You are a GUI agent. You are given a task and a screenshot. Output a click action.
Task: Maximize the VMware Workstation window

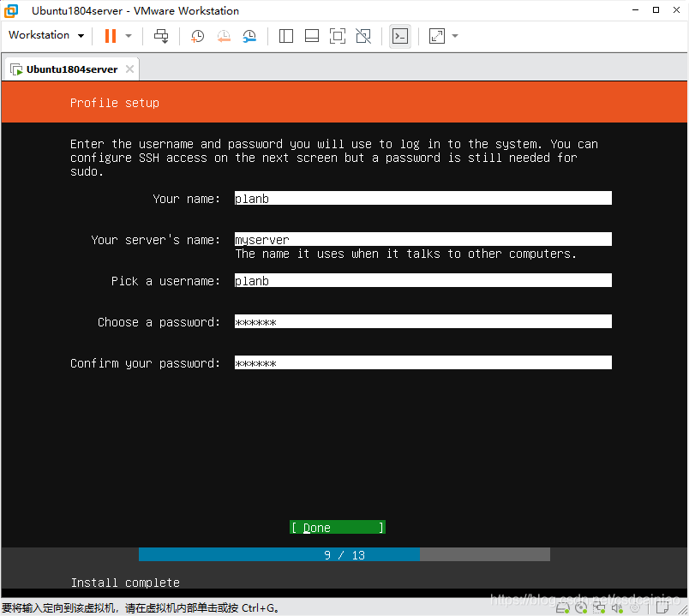(x=656, y=10)
